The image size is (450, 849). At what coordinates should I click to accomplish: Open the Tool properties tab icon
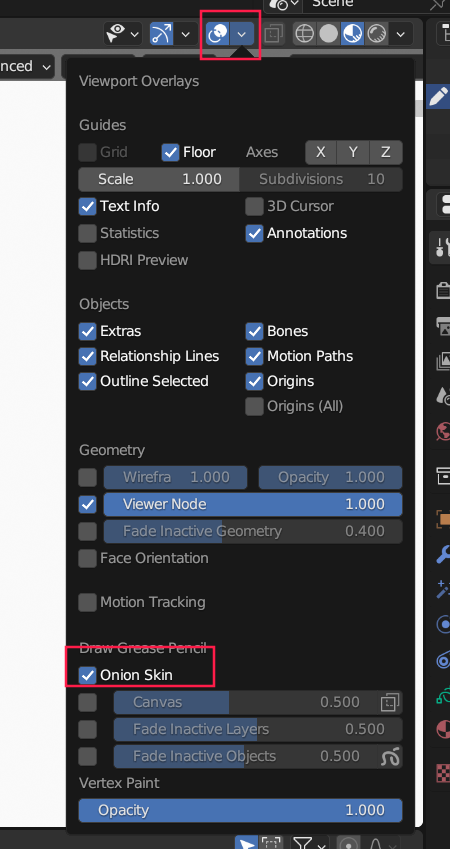coord(442,247)
